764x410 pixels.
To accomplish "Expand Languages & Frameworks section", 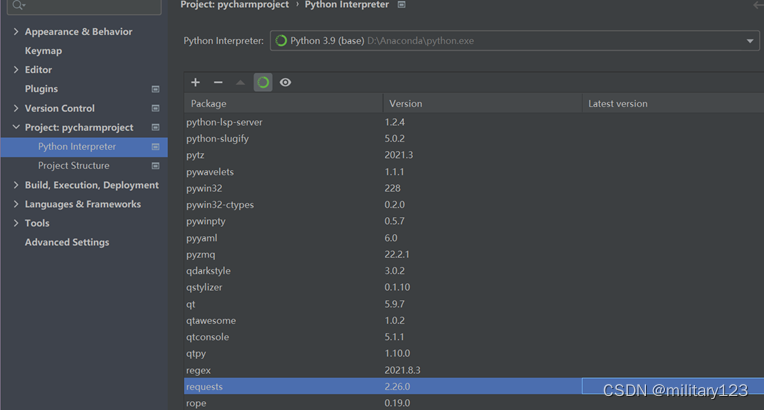I will [x=16, y=204].
